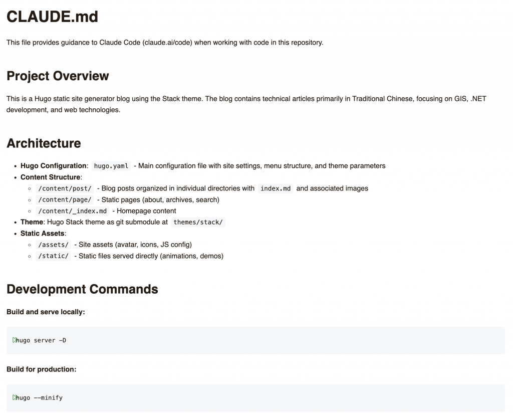Click the 'hugo --minify' code text
Image resolution: width=513 pixels, height=420 pixels.
(39, 398)
